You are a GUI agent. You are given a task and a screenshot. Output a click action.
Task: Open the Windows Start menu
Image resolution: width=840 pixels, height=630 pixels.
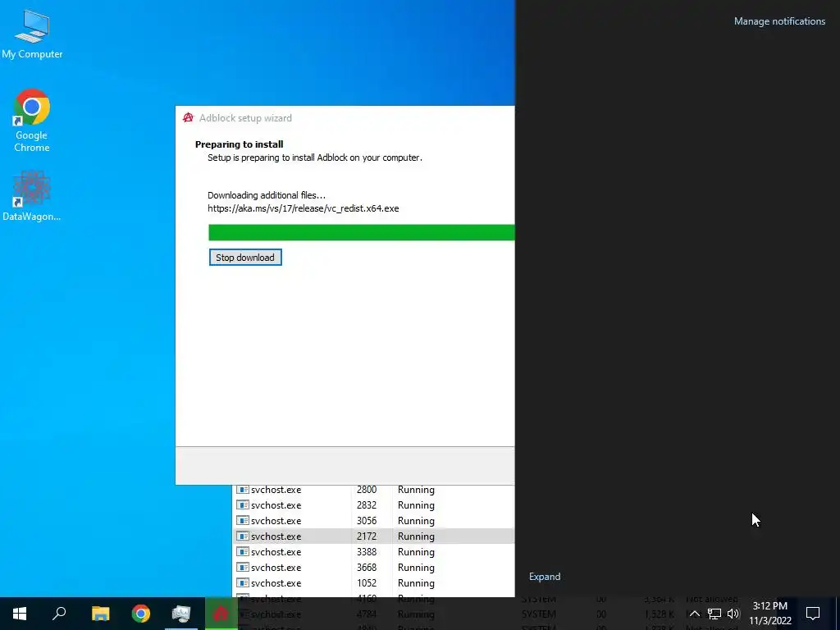[x=20, y=614]
